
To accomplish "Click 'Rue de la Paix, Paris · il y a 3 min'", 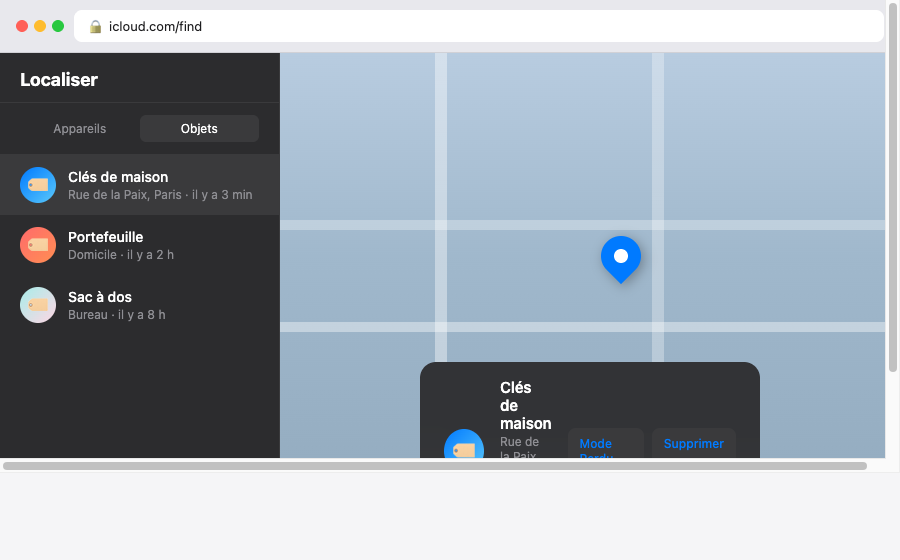I will click(x=160, y=195).
